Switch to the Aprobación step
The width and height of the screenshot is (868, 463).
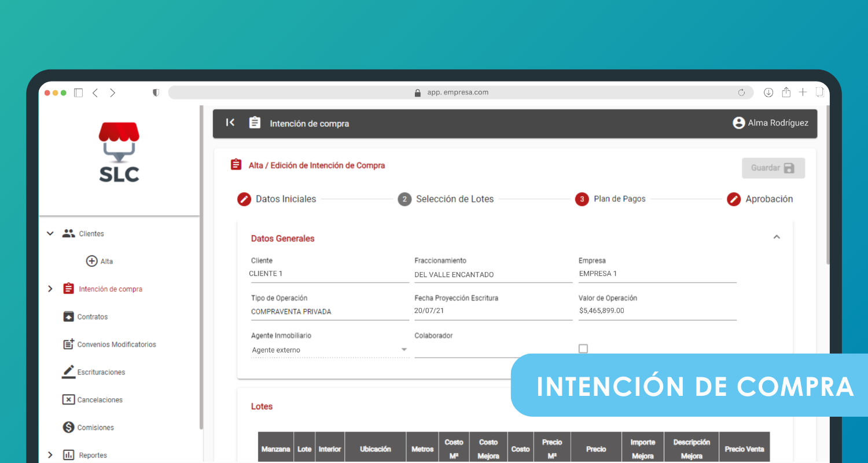point(768,199)
